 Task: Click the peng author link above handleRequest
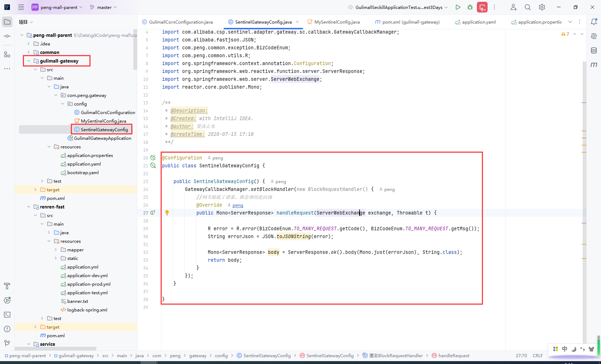click(238, 205)
